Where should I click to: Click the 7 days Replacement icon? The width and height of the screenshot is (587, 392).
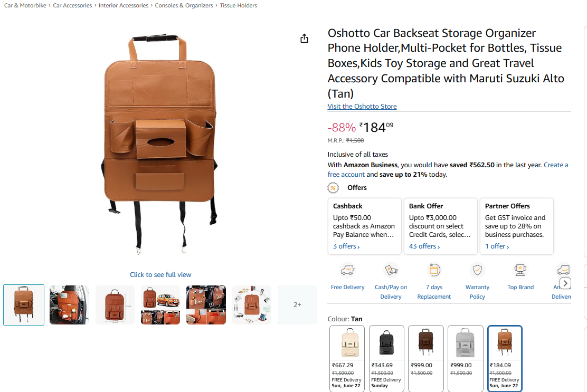pyautogui.click(x=434, y=270)
